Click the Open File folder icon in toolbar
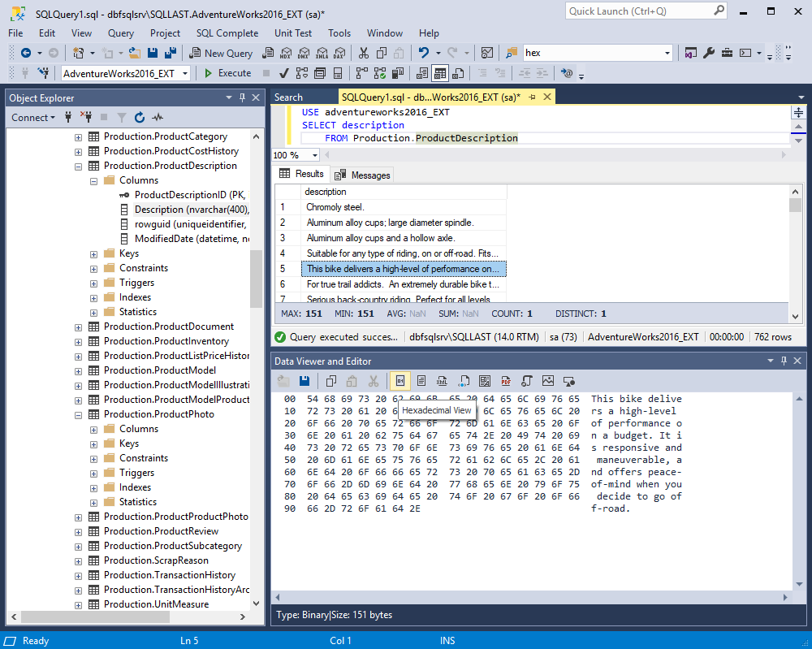Screen dimensions: 812x649 (x=135, y=53)
